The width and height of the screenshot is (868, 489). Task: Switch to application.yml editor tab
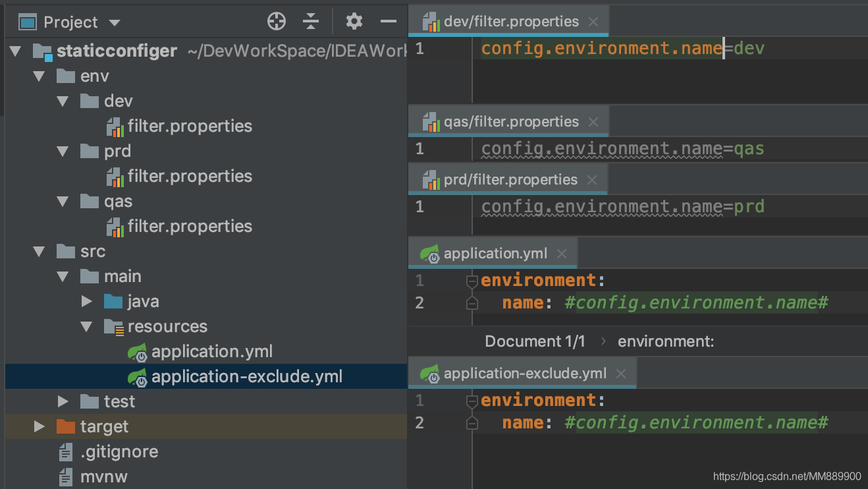[492, 254]
